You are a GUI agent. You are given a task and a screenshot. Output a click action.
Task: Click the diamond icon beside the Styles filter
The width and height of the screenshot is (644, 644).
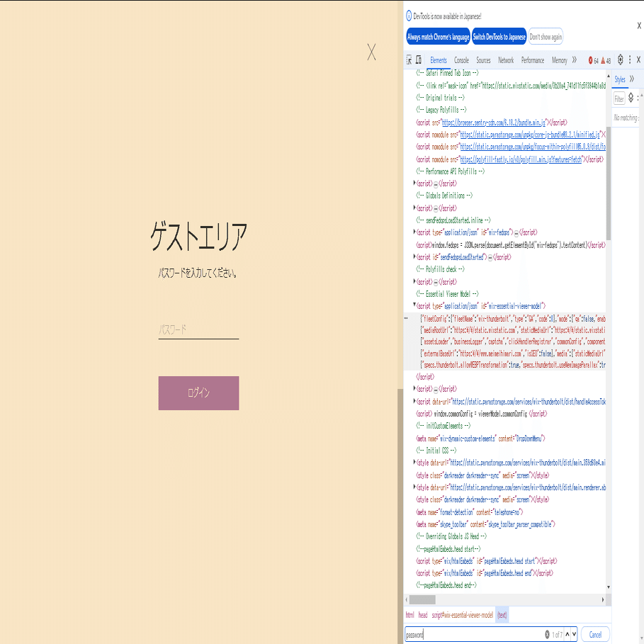[x=631, y=98]
